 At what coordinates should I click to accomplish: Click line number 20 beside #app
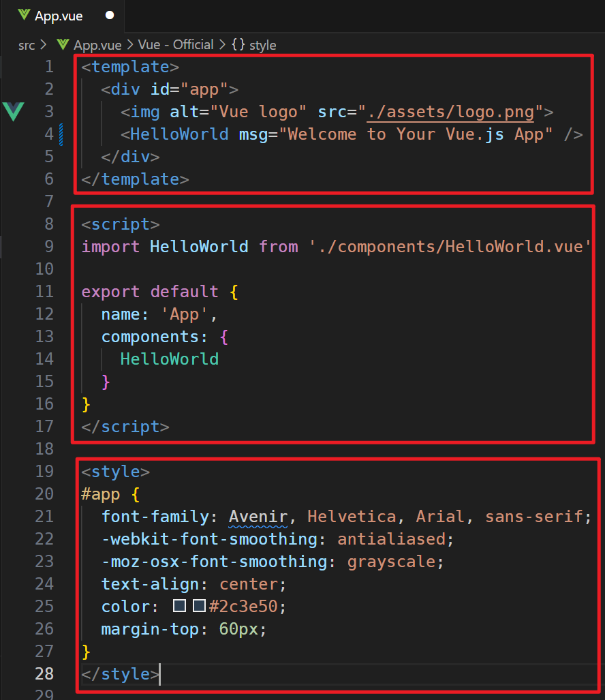point(44,493)
